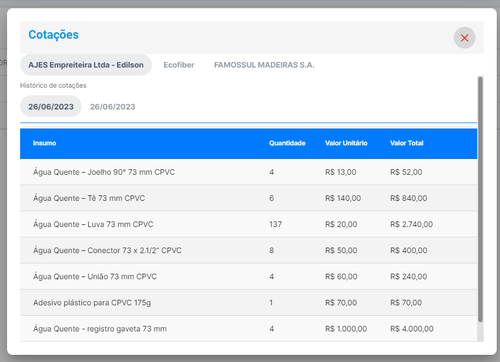Click unit value R$ 1.000,00

(346, 329)
